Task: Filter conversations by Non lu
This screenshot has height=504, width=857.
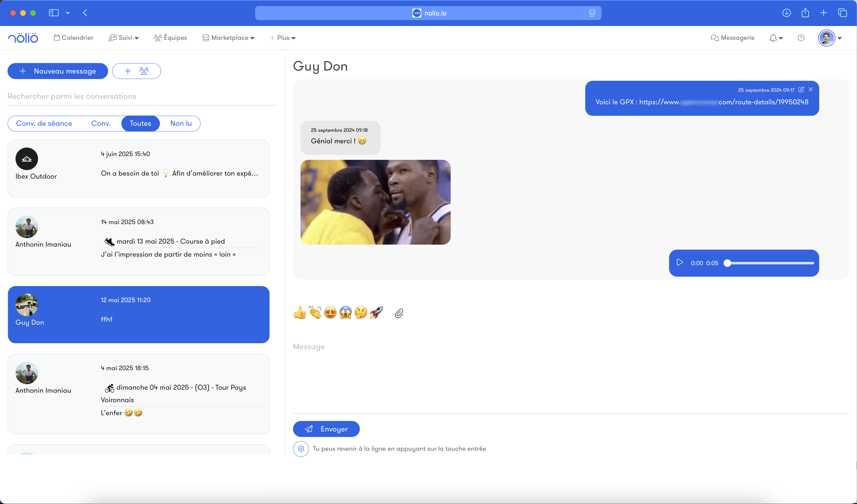Action: [181, 123]
